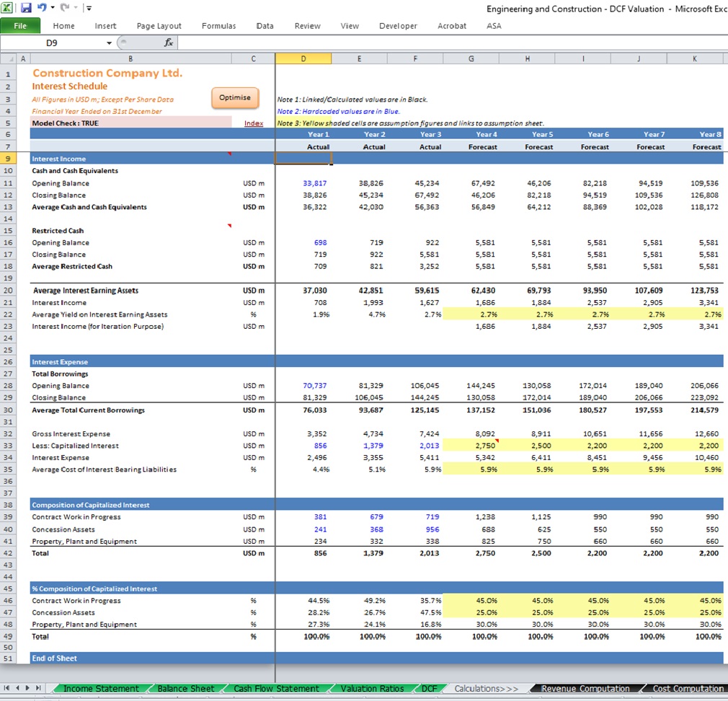The height and width of the screenshot is (701, 728).
Task: Go to last sheet tab navigation arrow
Action: click(x=38, y=688)
